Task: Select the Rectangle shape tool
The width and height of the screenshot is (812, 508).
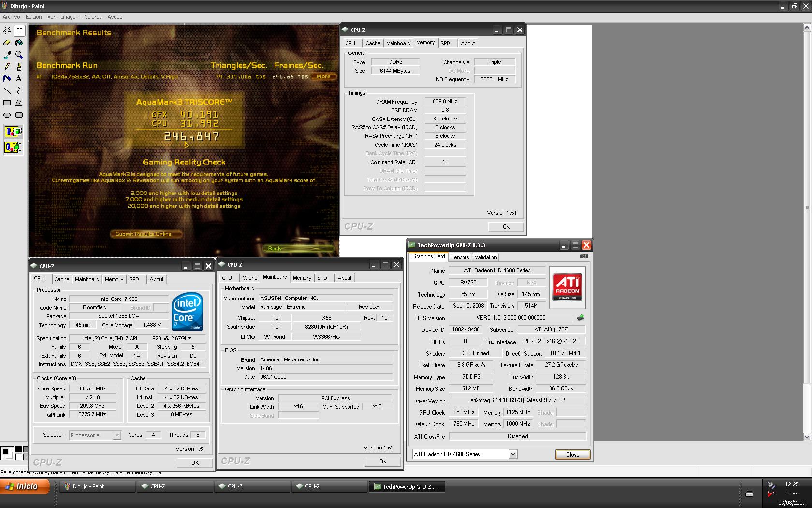Action: tap(7, 103)
